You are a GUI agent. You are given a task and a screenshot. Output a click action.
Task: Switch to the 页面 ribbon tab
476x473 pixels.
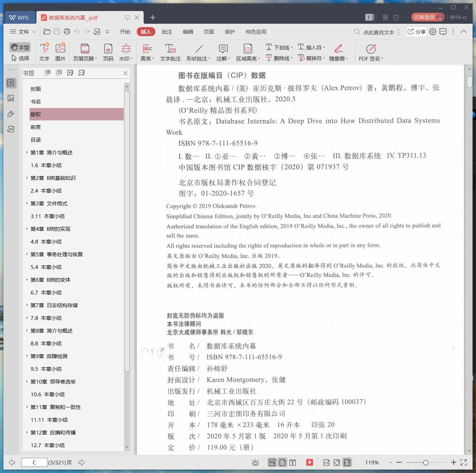209,32
